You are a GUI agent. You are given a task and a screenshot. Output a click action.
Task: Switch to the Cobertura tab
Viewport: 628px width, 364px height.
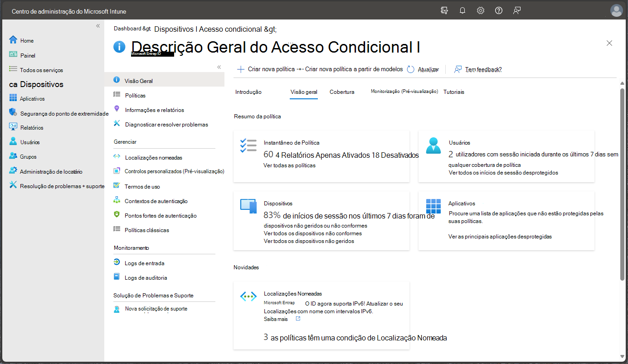[342, 92]
